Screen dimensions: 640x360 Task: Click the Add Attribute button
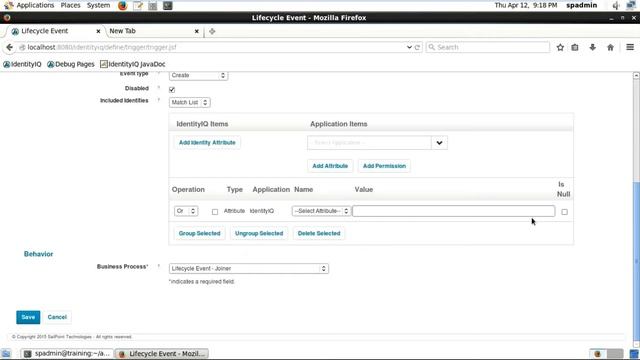click(330, 166)
